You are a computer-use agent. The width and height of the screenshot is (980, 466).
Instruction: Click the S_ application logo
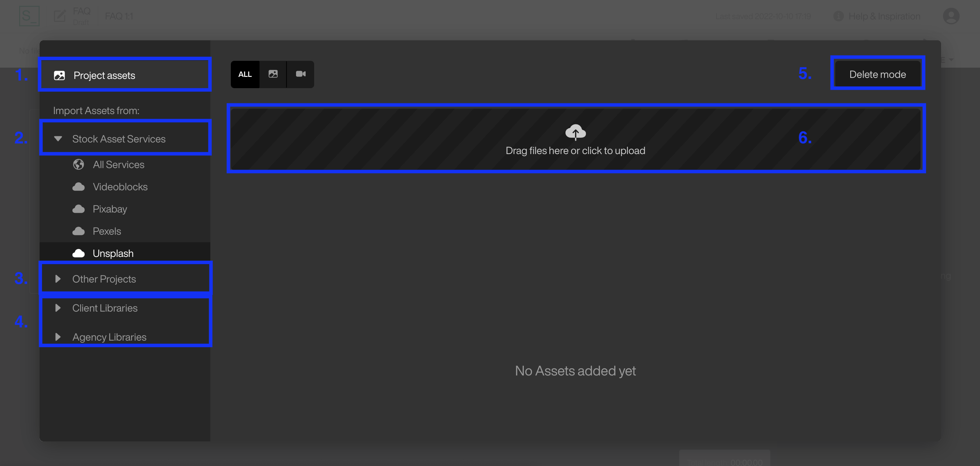click(30, 16)
